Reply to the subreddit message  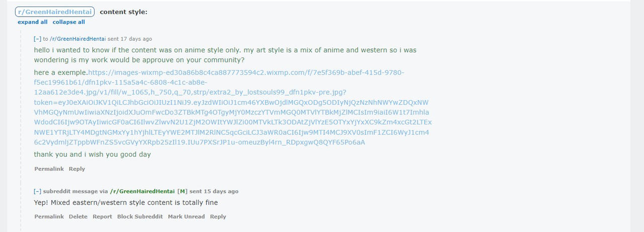tap(218, 217)
